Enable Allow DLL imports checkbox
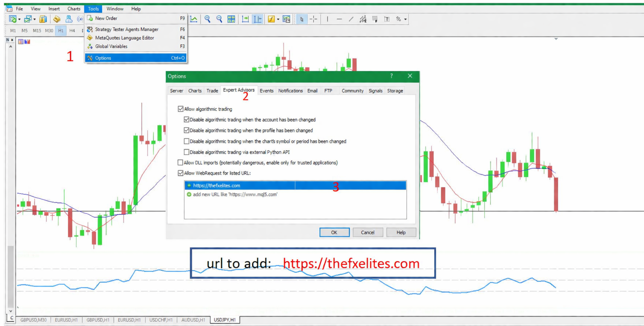The width and height of the screenshot is (644, 326). (x=180, y=163)
